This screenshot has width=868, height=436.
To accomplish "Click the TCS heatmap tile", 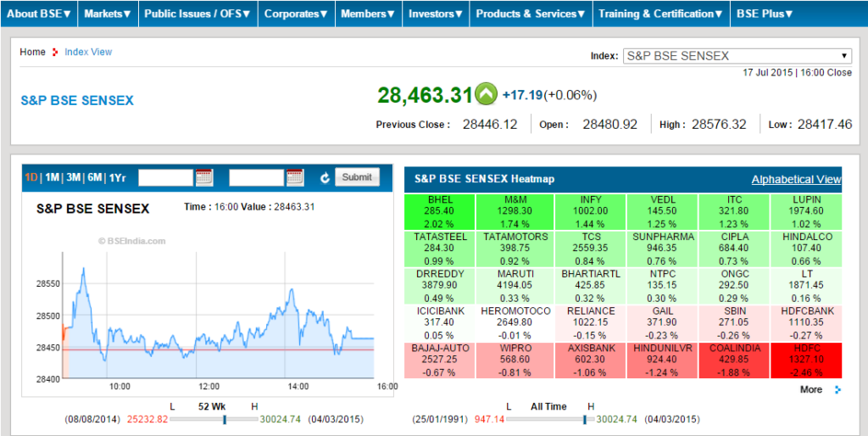I will click(591, 249).
